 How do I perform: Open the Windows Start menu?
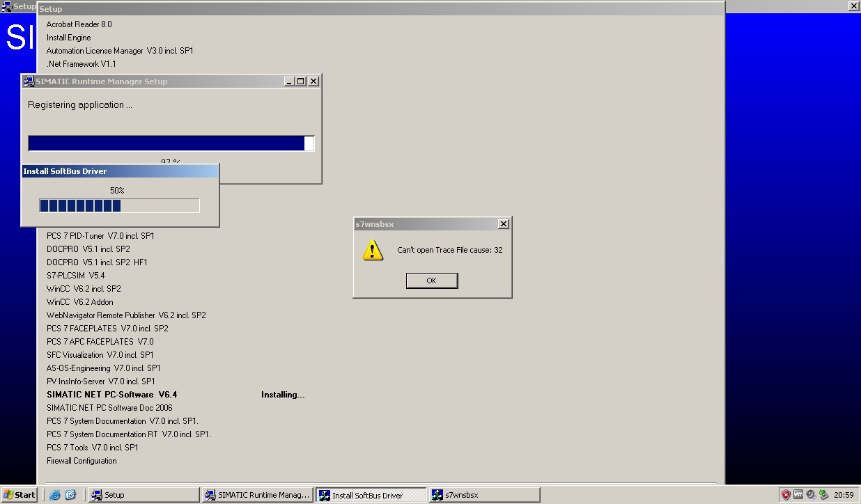[x=19, y=495]
